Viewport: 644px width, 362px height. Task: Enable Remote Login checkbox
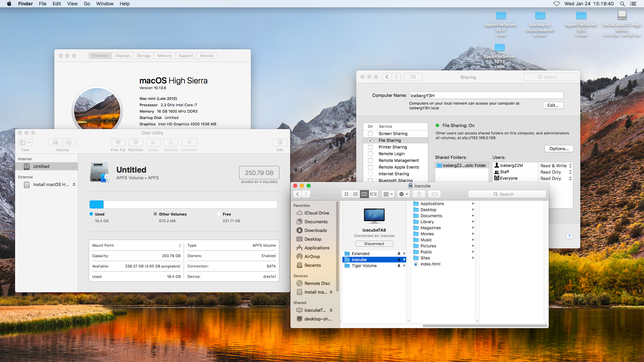click(x=370, y=154)
